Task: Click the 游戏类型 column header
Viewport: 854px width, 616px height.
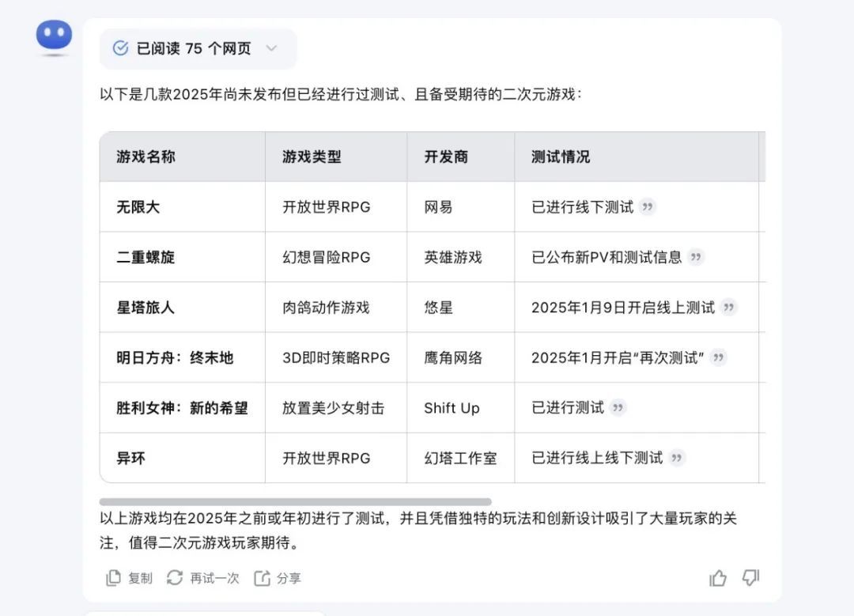Action: click(x=312, y=157)
